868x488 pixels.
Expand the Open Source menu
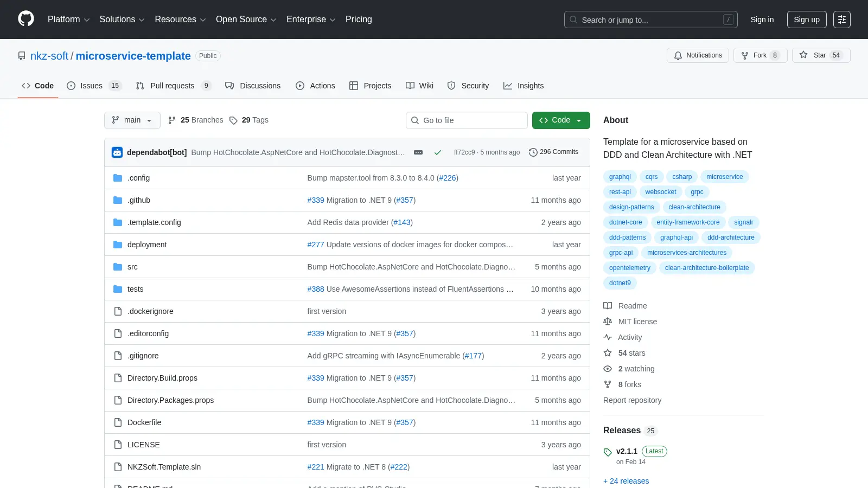246,20
